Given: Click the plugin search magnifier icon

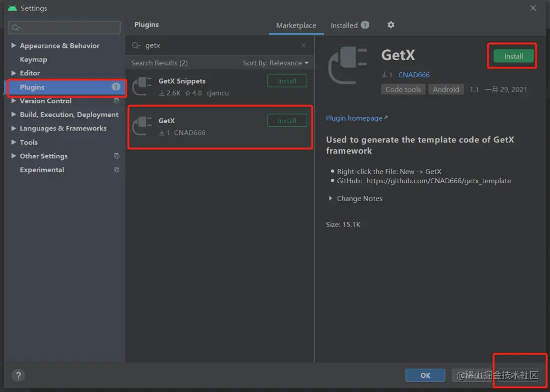Looking at the screenshot, I should (136, 45).
